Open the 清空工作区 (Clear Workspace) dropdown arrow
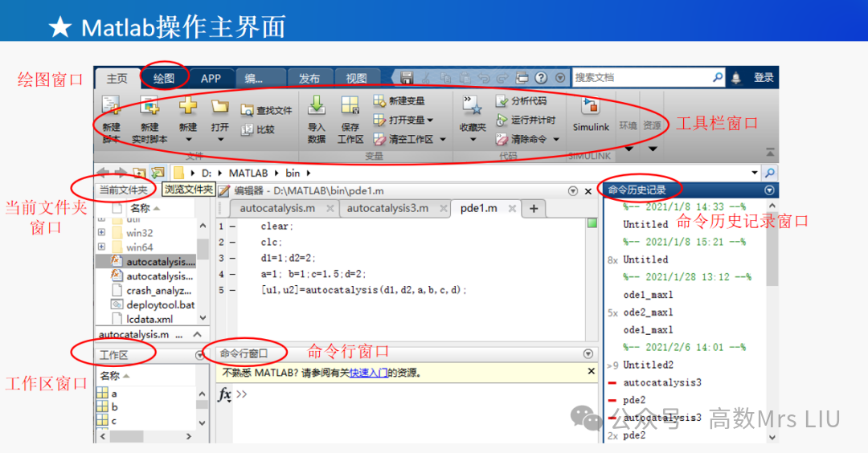This screenshot has height=453, width=868. tap(443, 140)
